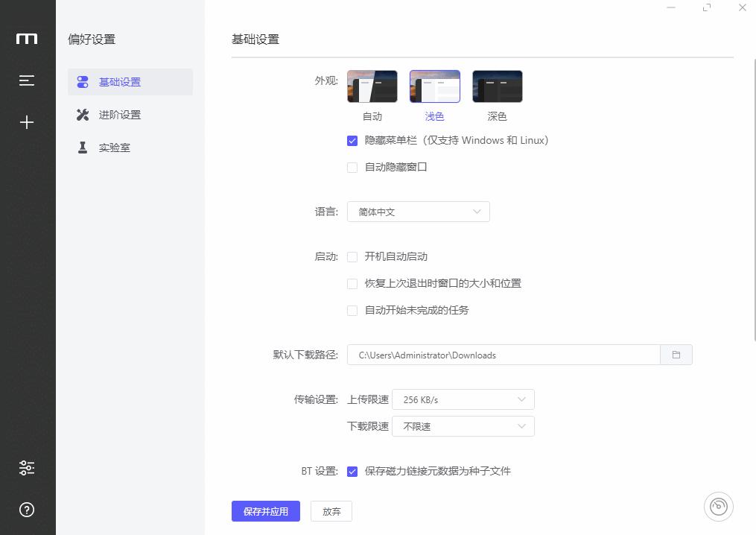Open the 下载限速 dropdown
The image size is (756, 535).
463,426
